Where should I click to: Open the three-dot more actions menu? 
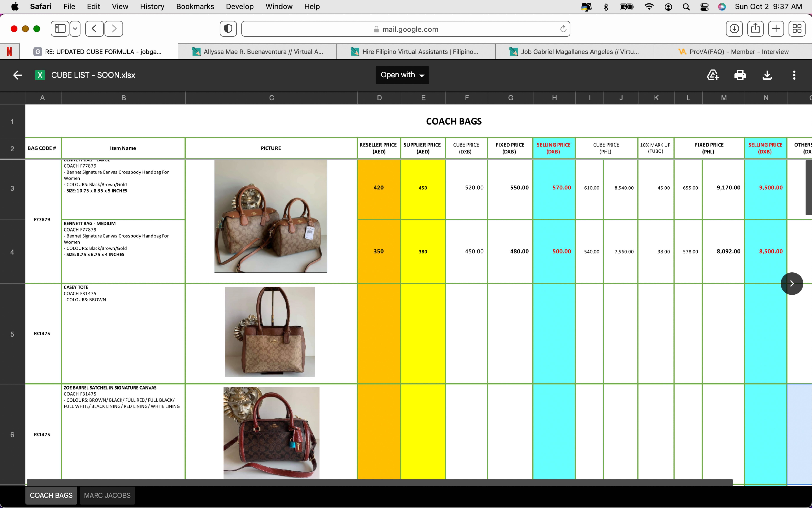pyautogui.click(x=794, y=75)
